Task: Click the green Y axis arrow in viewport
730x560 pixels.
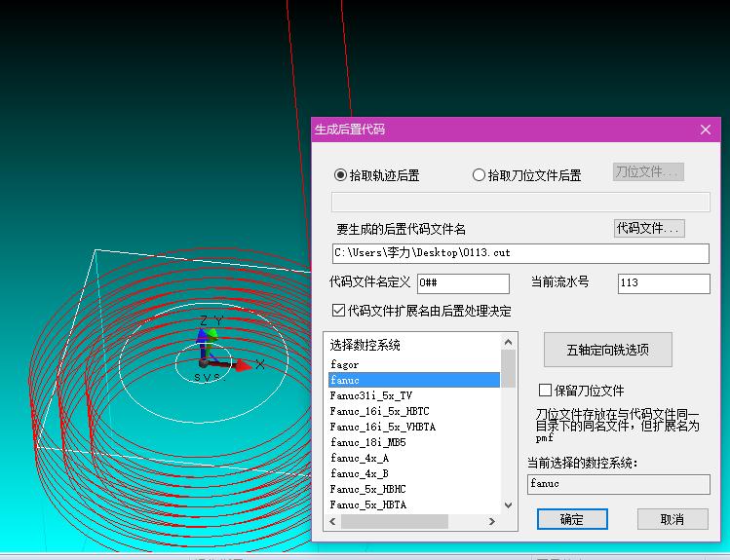Action: 212,336
